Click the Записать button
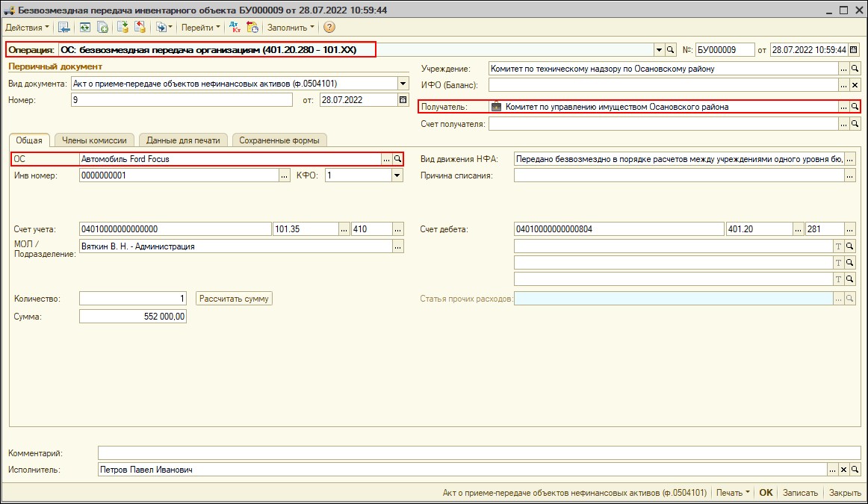 800,492
